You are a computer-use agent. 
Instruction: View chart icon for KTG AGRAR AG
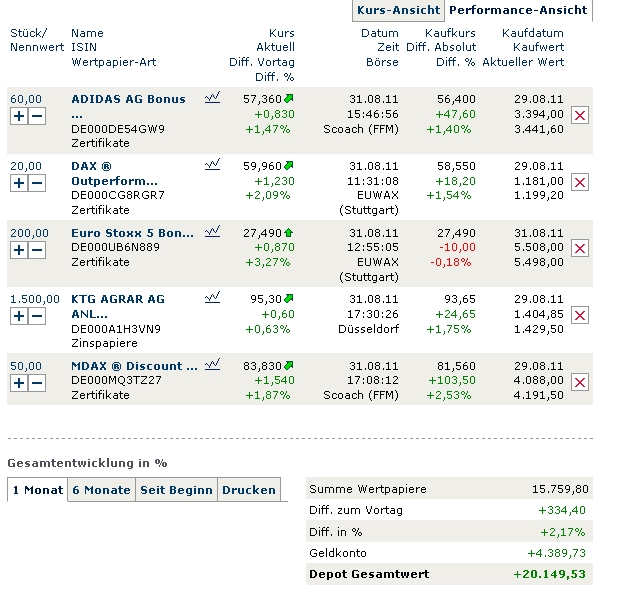[212, 297]
